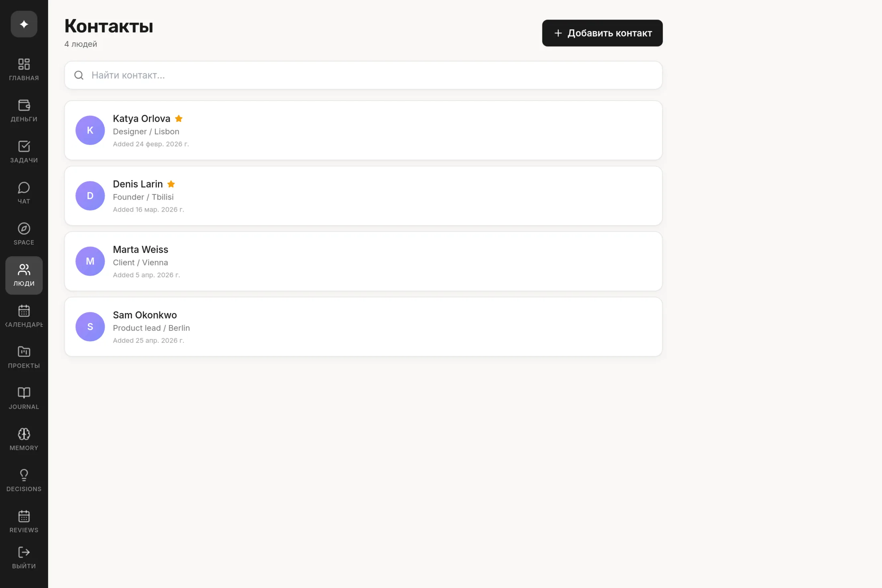Open the Decisions lightbulb icon
Image resolution: width=882 pixels, height=588 pixels.
click(x=24, y=475)
